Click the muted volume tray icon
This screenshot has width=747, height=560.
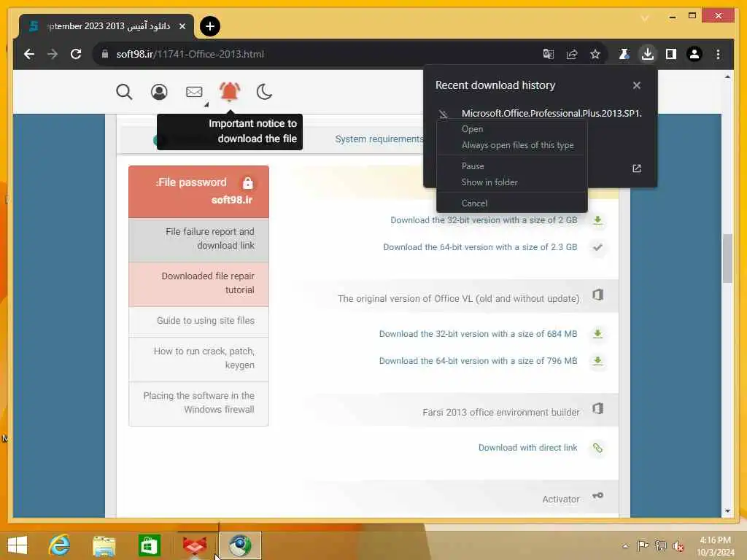click(x=678, y=545)
